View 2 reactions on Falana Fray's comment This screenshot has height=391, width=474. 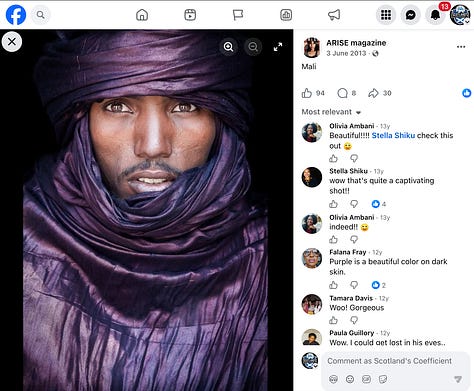379,285
